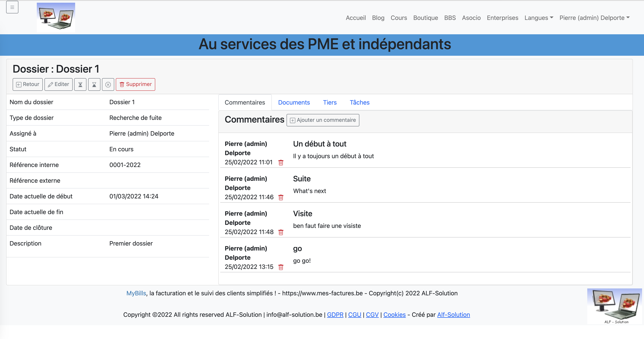The height and width of the screenshot is (339, 644).
Task: Open the Blog nav link
Action: [378, 18]
